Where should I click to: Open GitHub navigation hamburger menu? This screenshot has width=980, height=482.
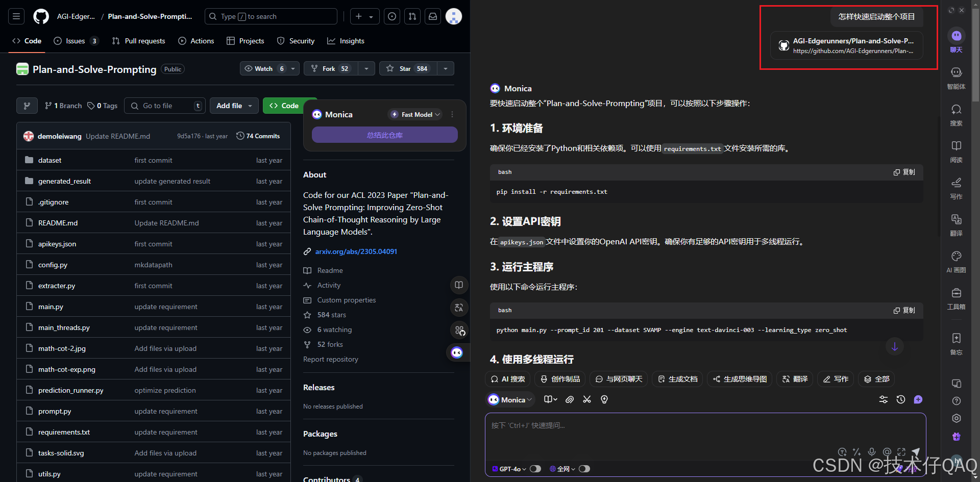16,16
